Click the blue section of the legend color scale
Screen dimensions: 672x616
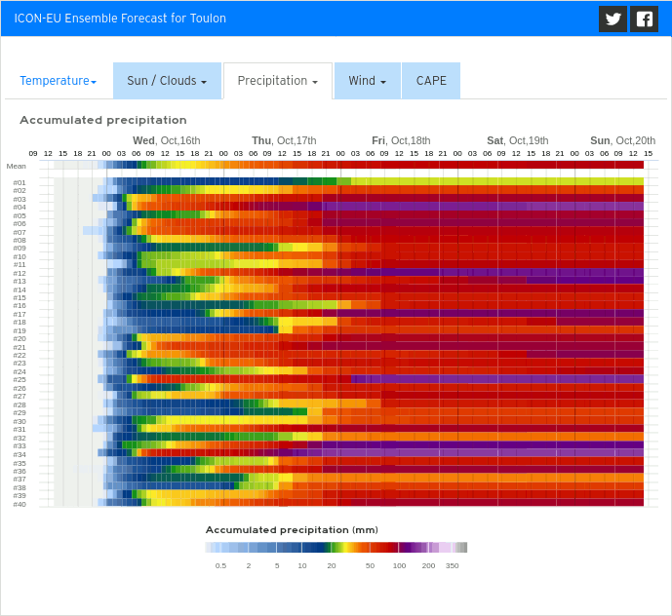[x=274, y=548]
